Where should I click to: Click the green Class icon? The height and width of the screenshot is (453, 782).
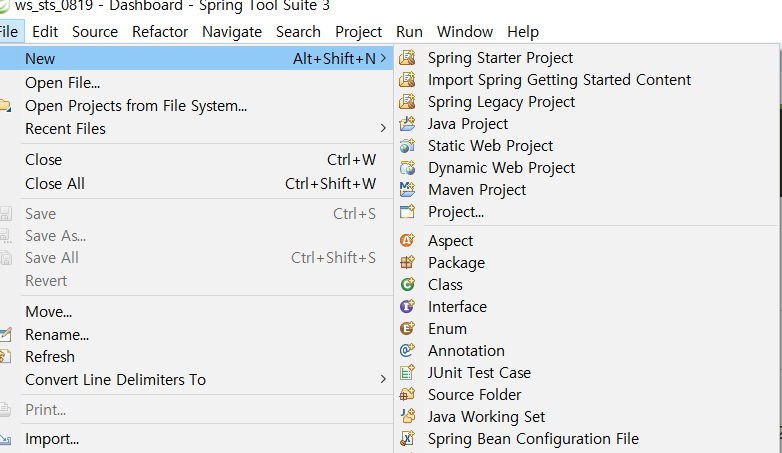[x=407, y=284]
